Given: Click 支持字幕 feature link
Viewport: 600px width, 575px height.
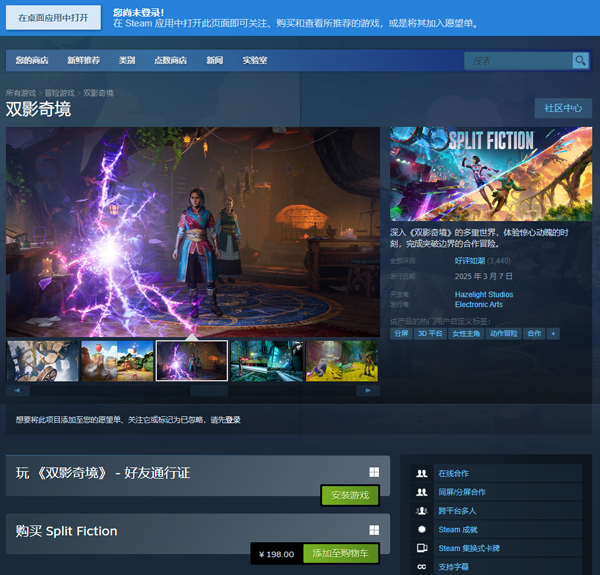Looking at the screenshot, I should pos(453,567).
